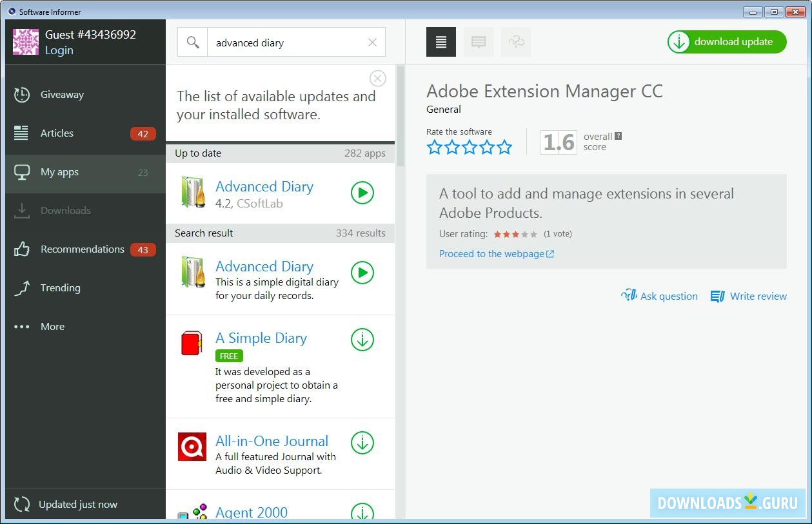Click Ask question link
This screenshot has width=812, height=524.
(x=659, y=296)
